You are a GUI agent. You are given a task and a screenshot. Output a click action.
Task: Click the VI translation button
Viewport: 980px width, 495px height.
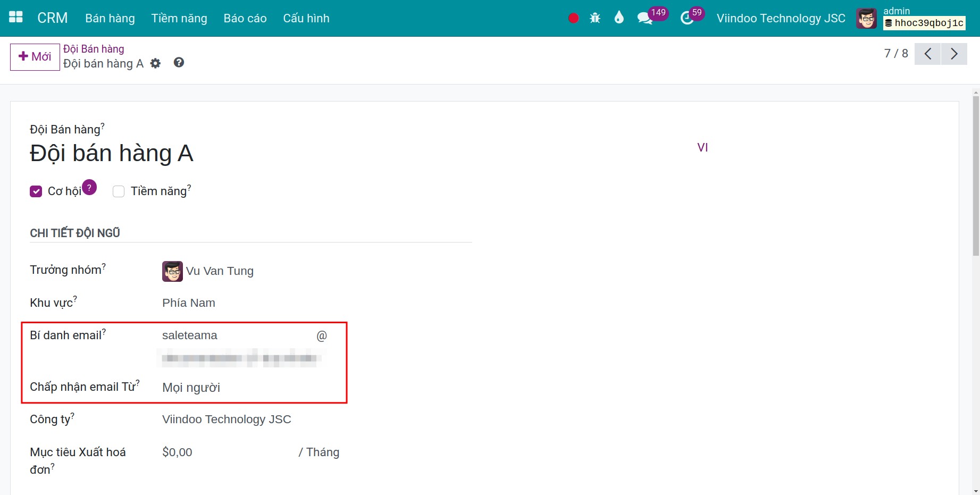(x=702, y=148)
